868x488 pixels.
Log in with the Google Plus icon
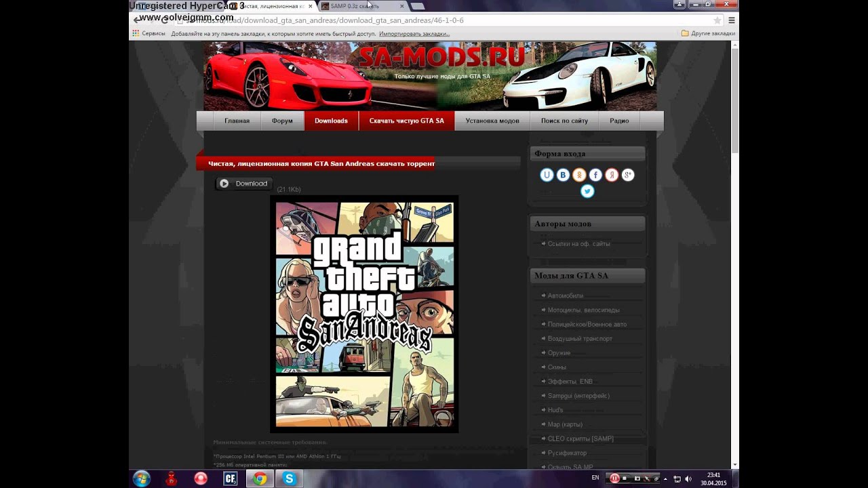coord(628,175)
